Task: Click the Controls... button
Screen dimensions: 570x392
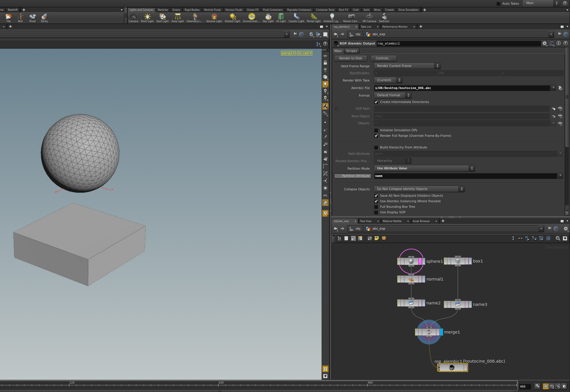Action: 383,58
